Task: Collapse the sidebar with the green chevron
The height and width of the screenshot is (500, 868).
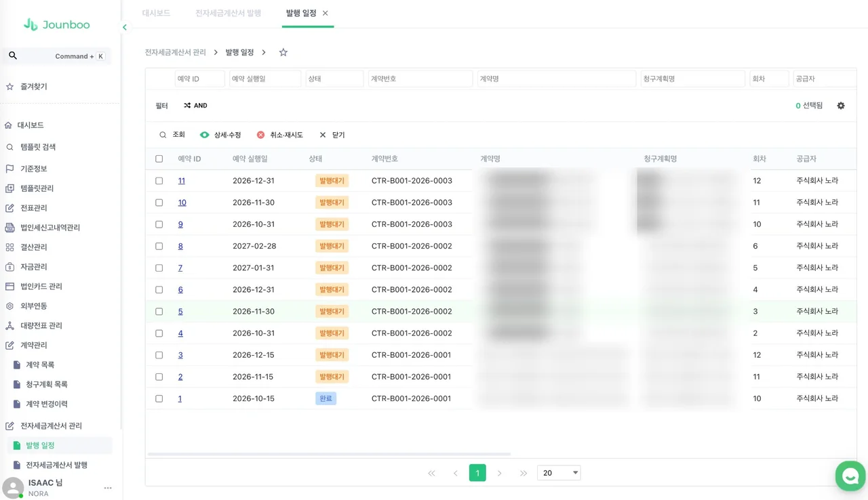Action: [125, 28]
